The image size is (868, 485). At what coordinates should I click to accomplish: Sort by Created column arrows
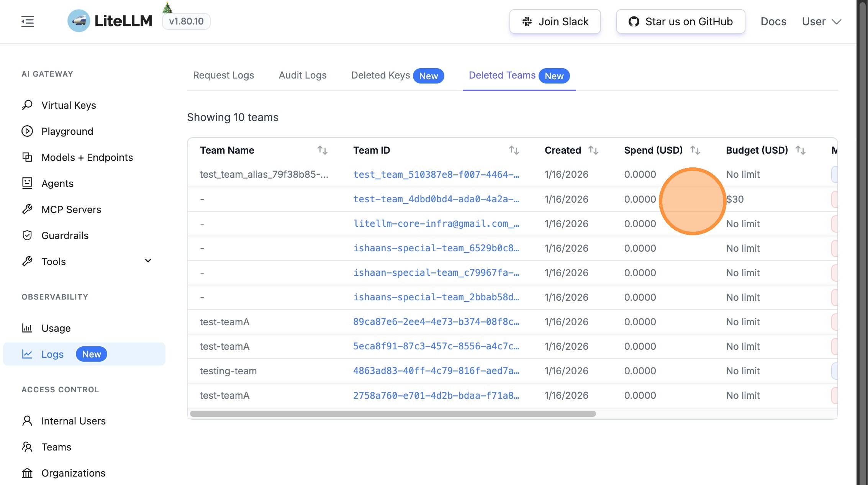click(593, 150)
